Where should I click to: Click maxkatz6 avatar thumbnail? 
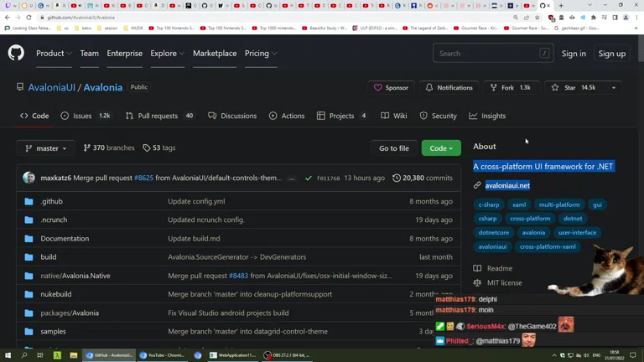[x=29, y=178]
